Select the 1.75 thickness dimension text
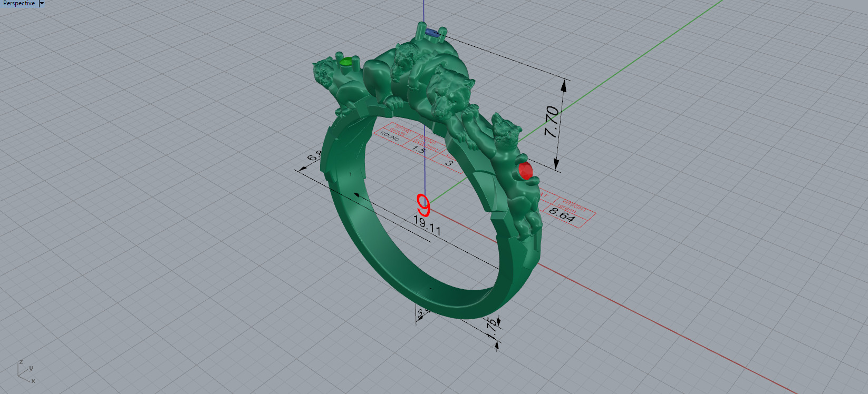The height and width of the screenshot is (394, 868). pos(492,328)
